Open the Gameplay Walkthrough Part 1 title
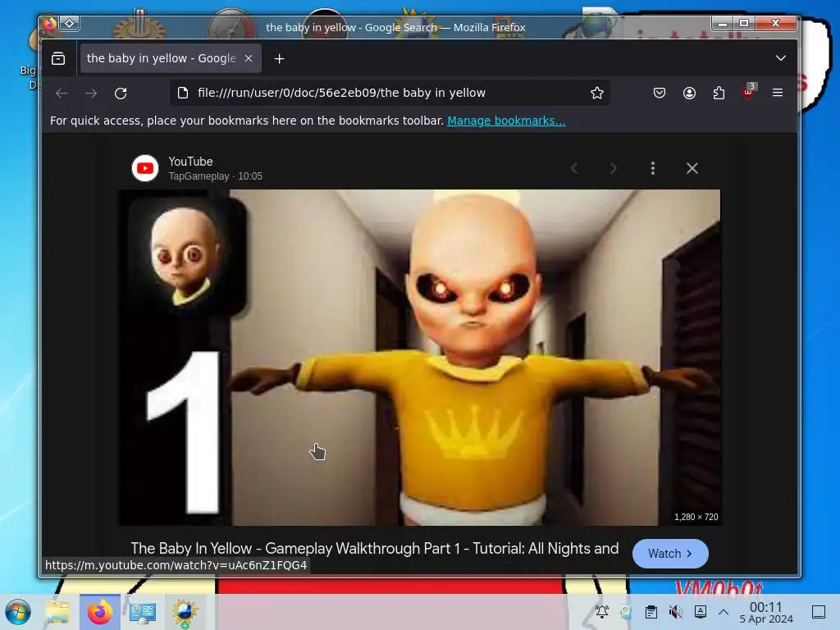This screenshot has width=840, height=630. coord(374,549)
